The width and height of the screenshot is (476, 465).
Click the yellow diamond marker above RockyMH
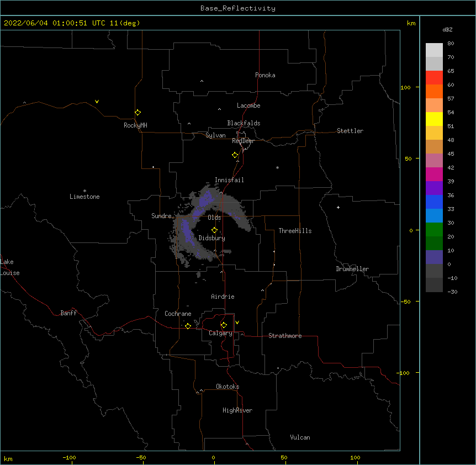click(x=137, y=113)
